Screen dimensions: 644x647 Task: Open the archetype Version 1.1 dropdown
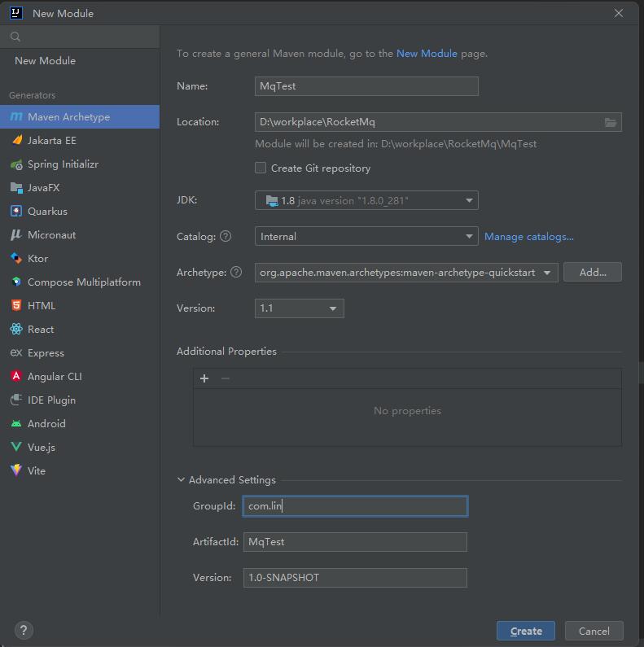(x=300, y=308)
